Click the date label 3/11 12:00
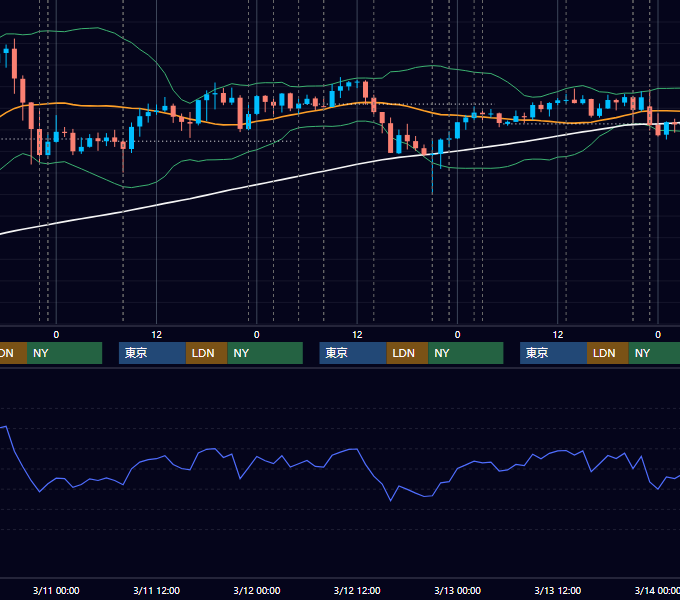Screen dimensions: 680x600 click(x=157, y=590)
